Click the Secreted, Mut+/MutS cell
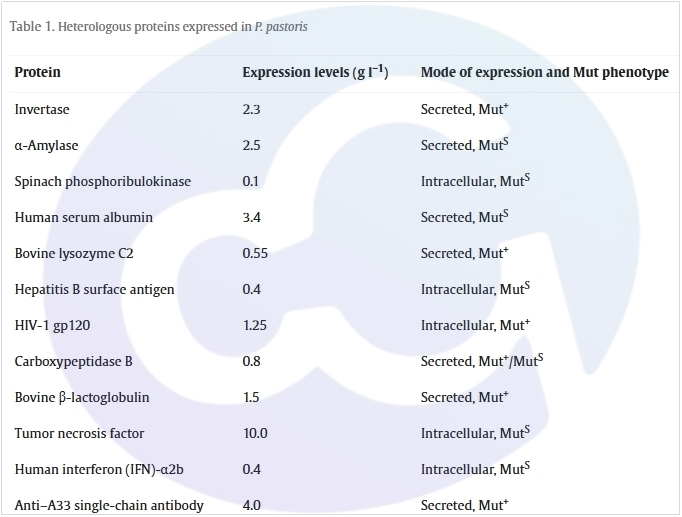The image size is (682, 517). click(x=481, y=361)
